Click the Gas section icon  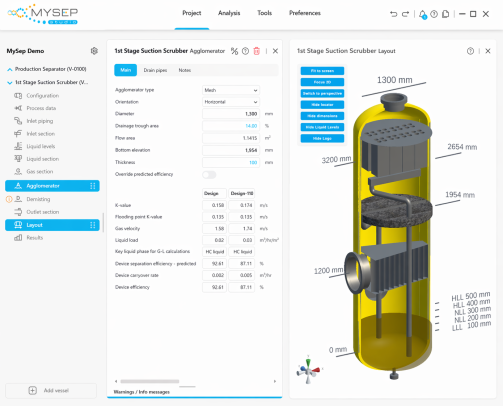pos(18,171)
